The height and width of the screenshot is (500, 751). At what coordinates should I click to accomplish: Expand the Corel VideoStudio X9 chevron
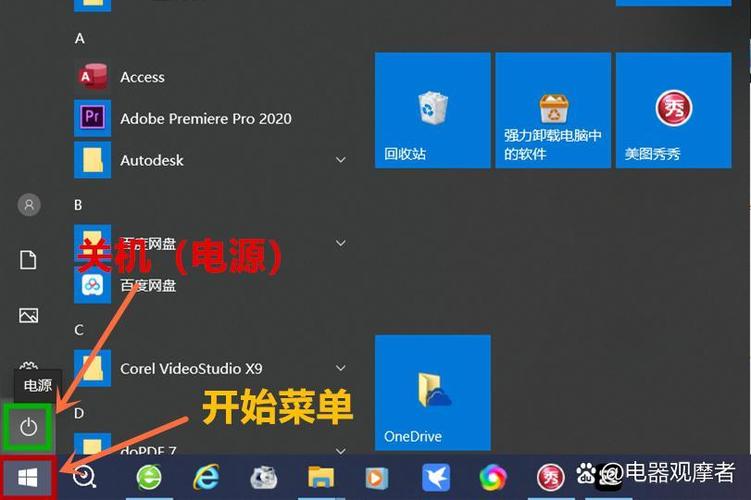(341, 368)
